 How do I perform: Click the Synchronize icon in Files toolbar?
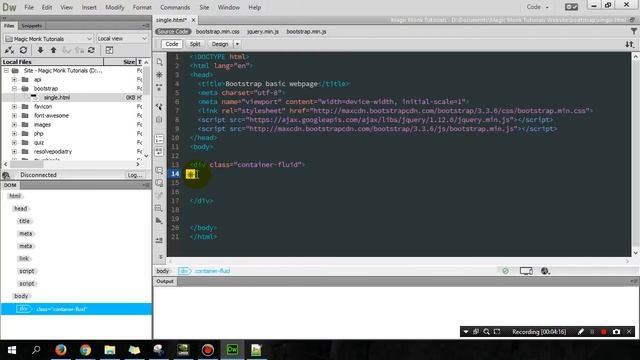pyautogui.click(x=91, y=50)
